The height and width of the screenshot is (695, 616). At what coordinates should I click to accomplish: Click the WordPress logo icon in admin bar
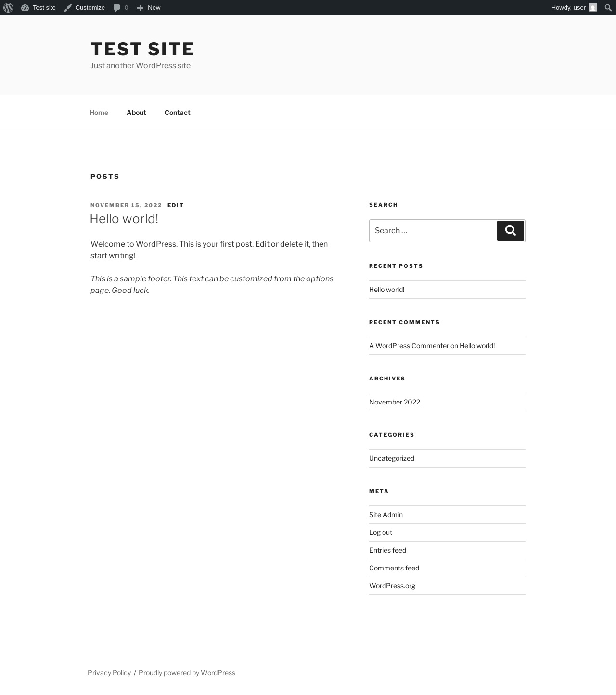pos(8,8)
